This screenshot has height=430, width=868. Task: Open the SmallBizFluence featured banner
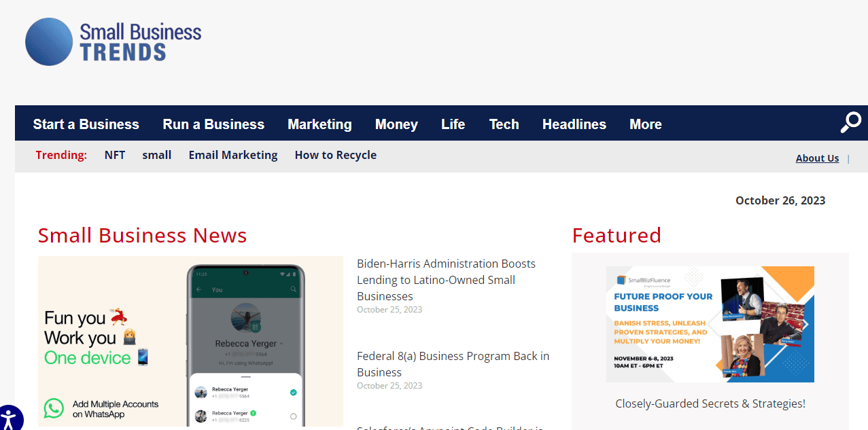[x=710, y=324]
